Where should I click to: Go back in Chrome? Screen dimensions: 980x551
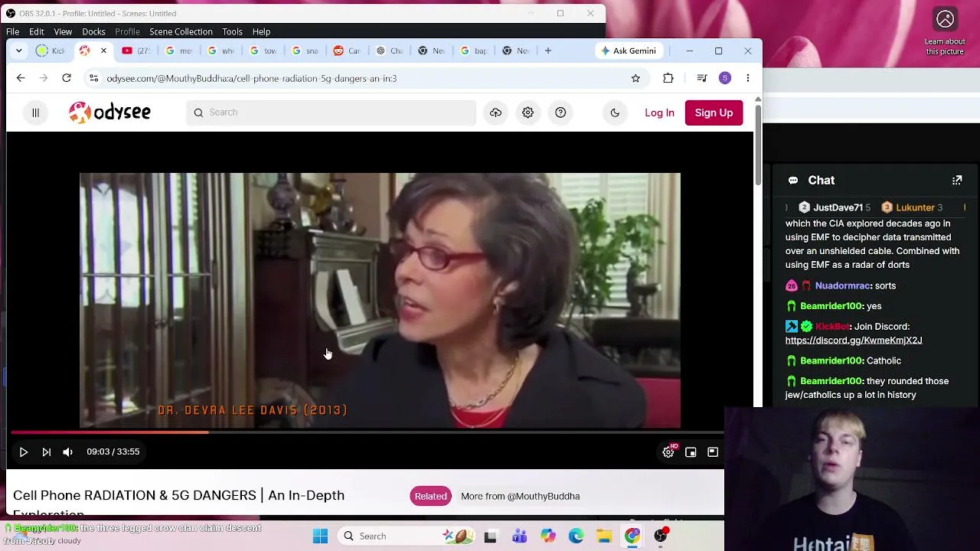pos(21,78)
